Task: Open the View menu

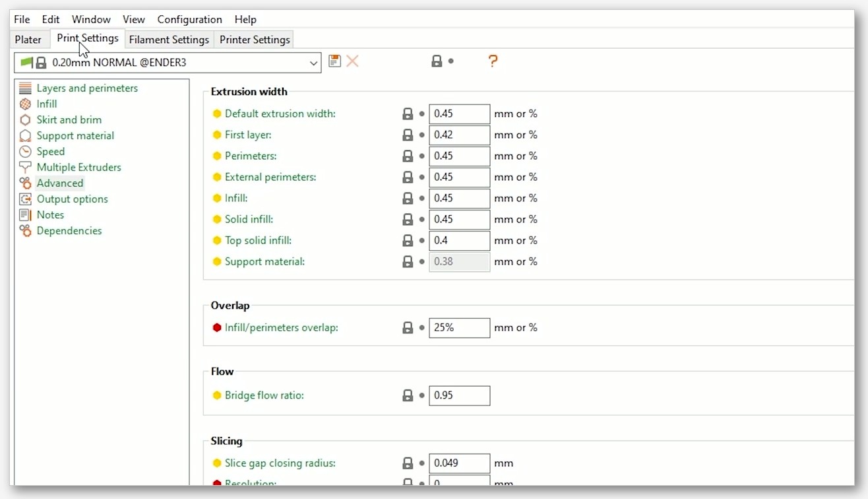Action: 133,19
